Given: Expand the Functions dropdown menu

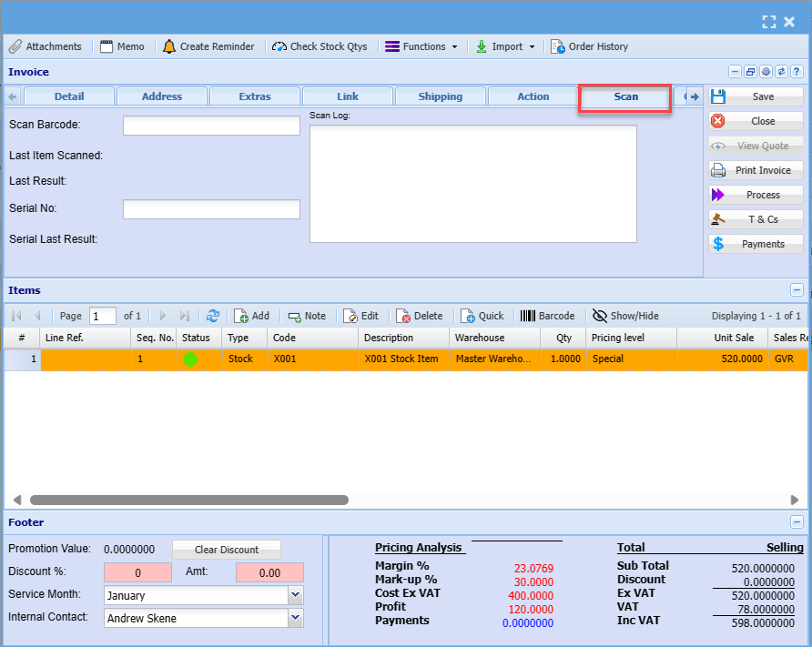Looking at the screenshot, I should pos(420,46).
